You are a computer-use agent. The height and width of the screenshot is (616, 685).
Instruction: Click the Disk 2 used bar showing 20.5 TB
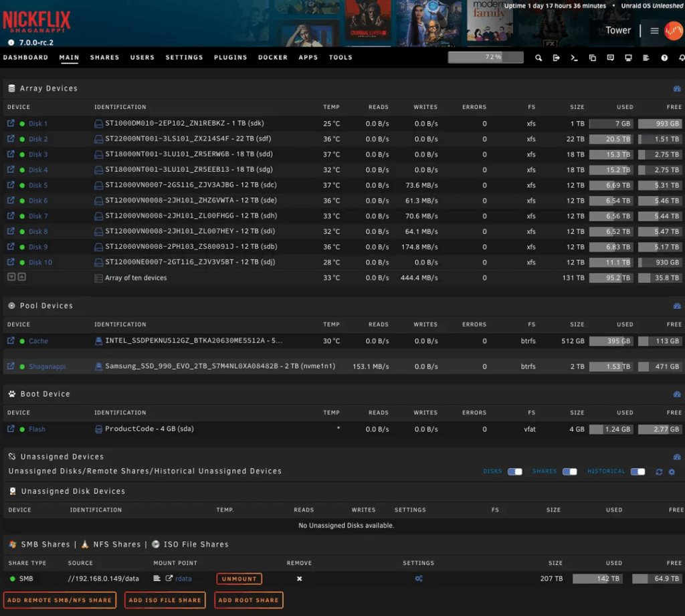(611, 139)
